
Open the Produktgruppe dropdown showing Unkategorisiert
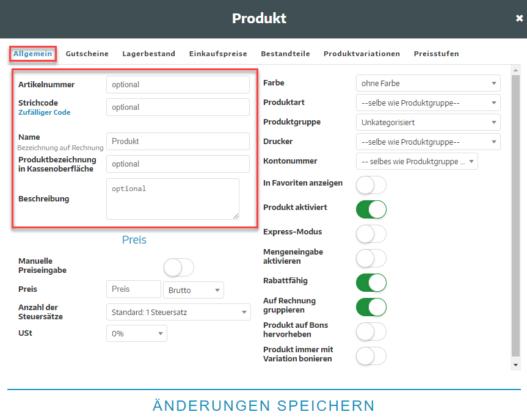[428, 122]
